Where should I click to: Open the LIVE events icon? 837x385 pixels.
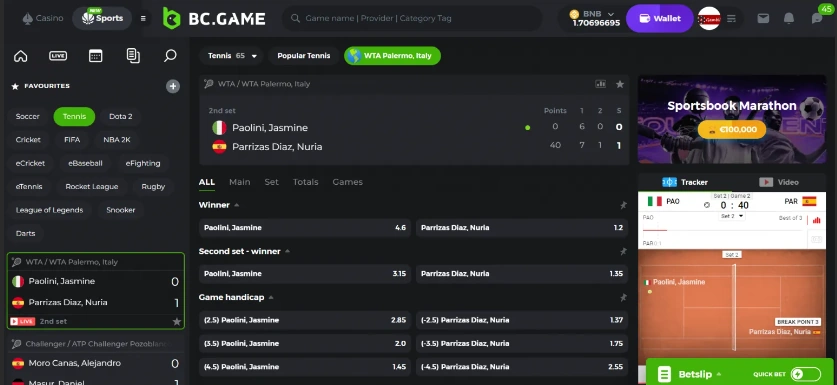(x=58, y=56)
